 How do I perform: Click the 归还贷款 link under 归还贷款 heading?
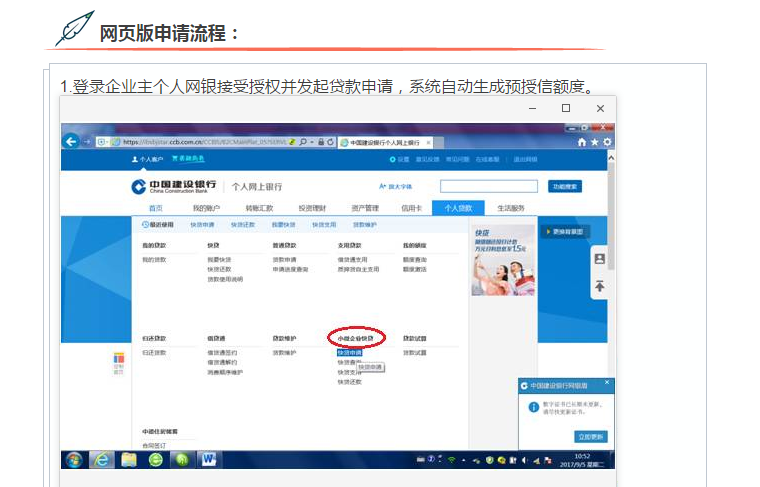click(154, 353)
